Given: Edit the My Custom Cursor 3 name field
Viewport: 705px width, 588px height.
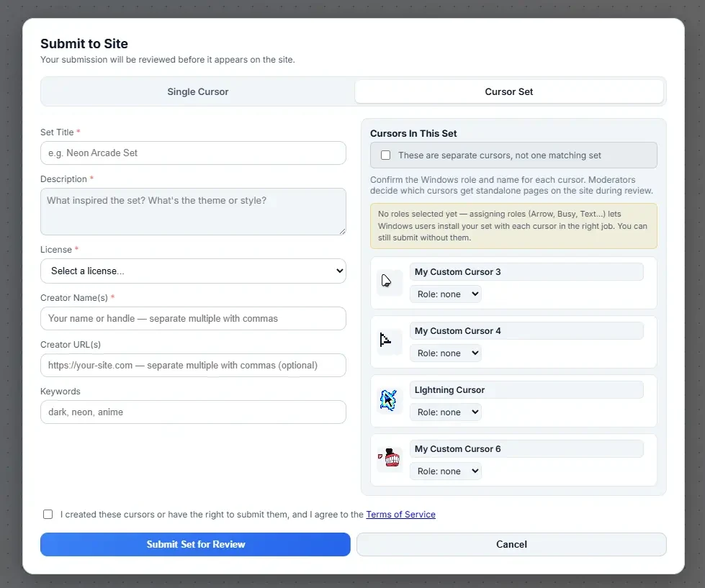Looking at the screenshot, I should click(526, 272).
